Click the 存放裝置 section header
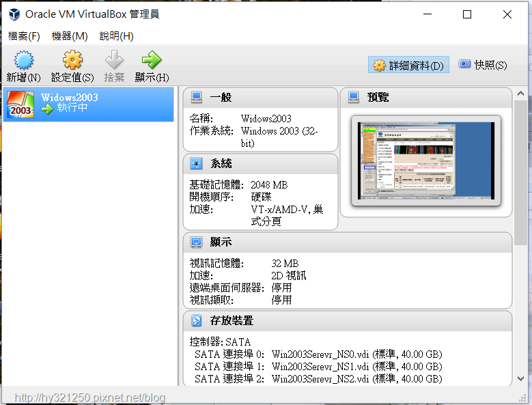 point(348,321)
